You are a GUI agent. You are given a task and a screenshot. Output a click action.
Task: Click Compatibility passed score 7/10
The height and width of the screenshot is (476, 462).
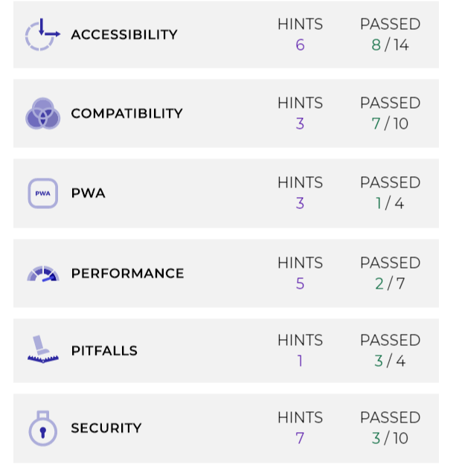pyautogui.click(x=390, y=123)
